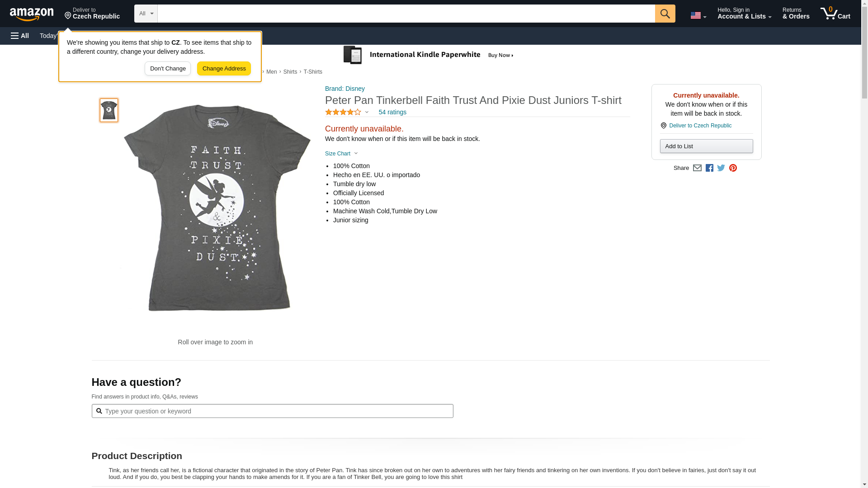Image resolution: width=868 pixels, height=488 pixels.
Task: Click the Amazon logo
Action: (32, 14)
